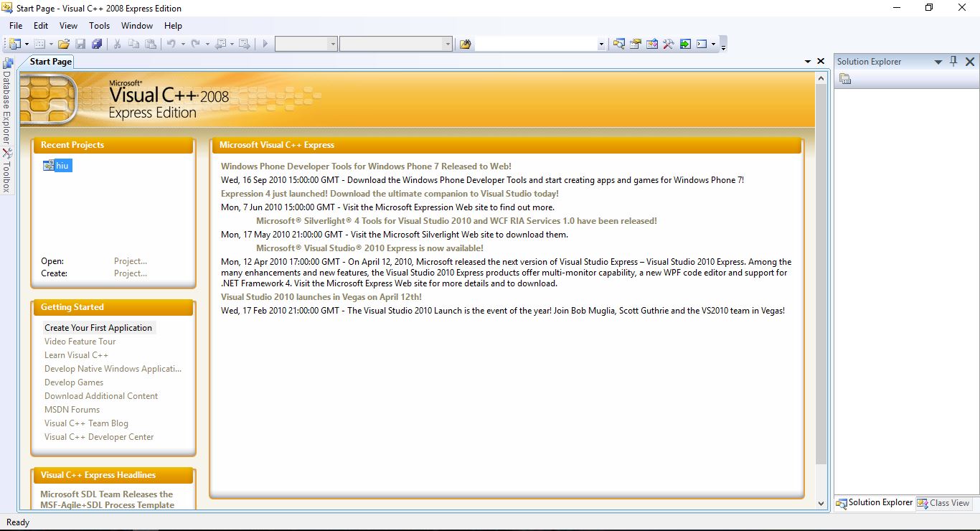Open the Windows Phone Developer Tools headline
This screenshot has height=531, width=980.
point(366,166)
